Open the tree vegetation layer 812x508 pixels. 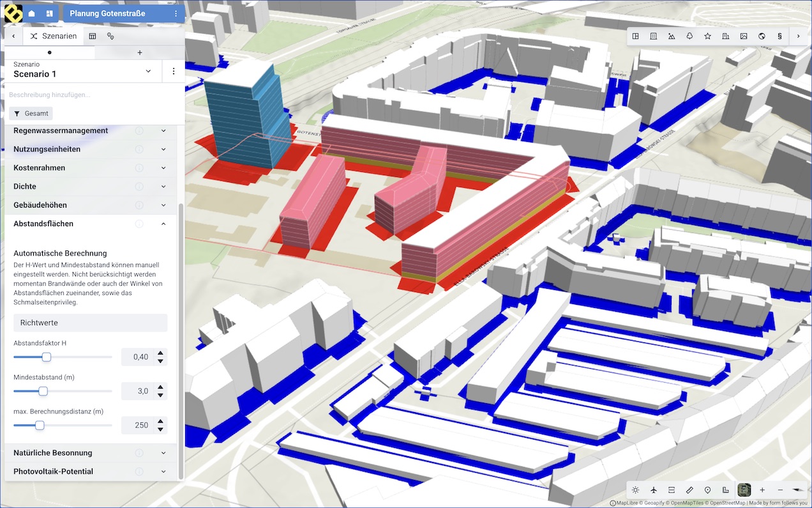tap(689, 36)
